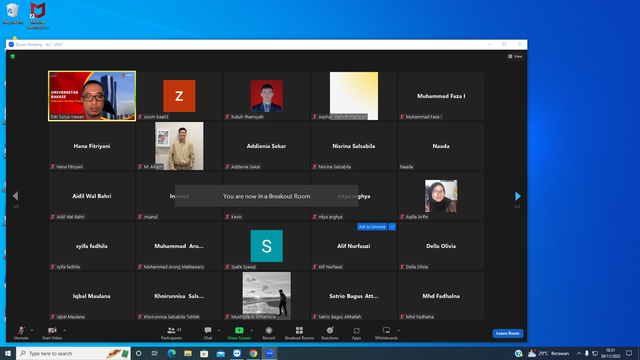This screenshot has width=640, height=360.
Task: Select Muhammad Aru... participant tile
Action: 179,246
